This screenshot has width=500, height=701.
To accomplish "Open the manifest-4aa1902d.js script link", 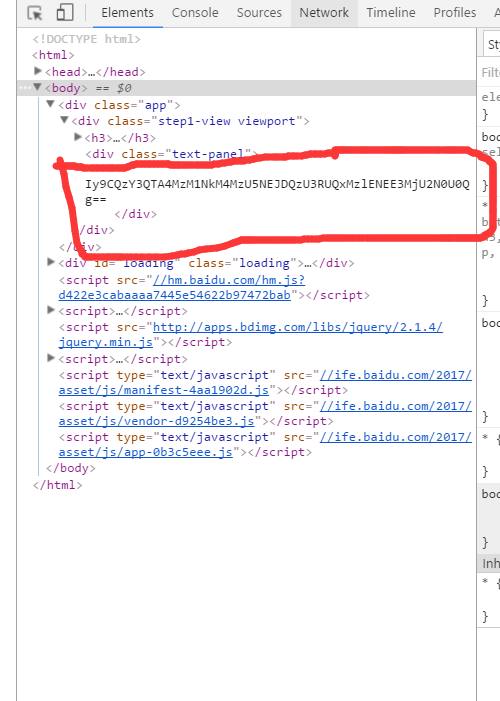I will click(265, 383).
